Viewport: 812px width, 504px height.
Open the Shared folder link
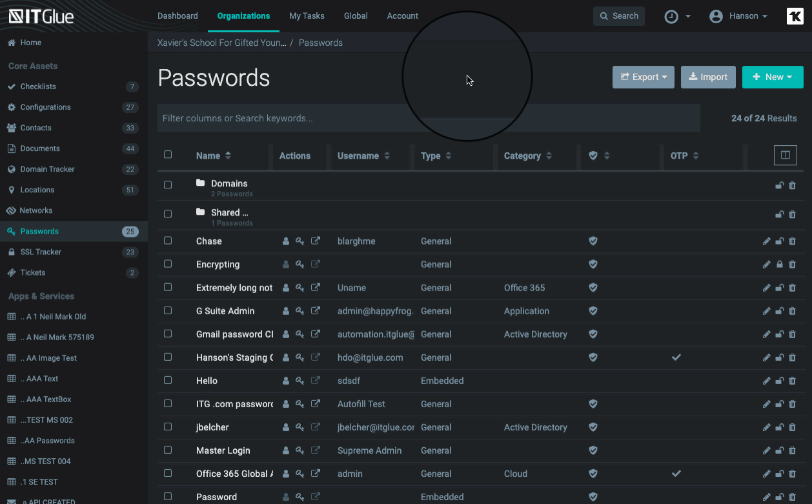click(x=230, y=212)
